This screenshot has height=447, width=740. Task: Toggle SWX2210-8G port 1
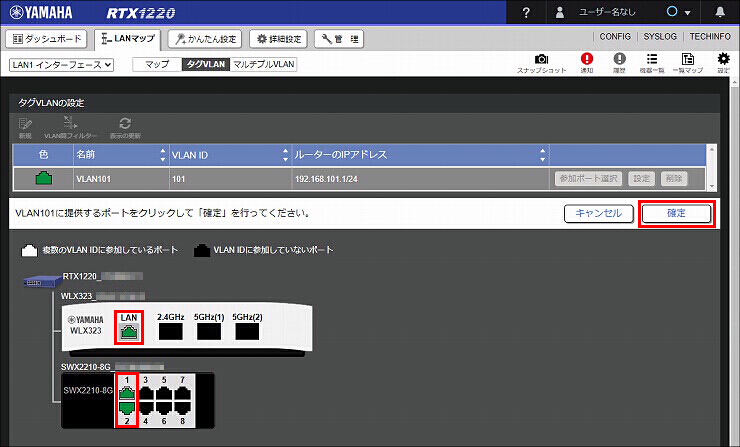tap(127, 393)
